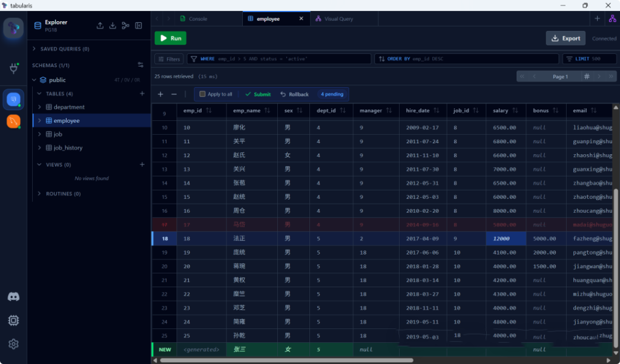Collapse the public schema tree
The width and height of the screenshot is (620, 364).
[x=35, y=80]
